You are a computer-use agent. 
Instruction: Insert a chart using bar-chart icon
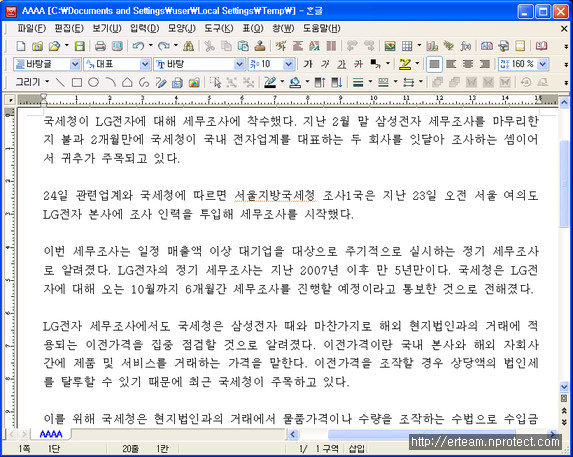432,46
